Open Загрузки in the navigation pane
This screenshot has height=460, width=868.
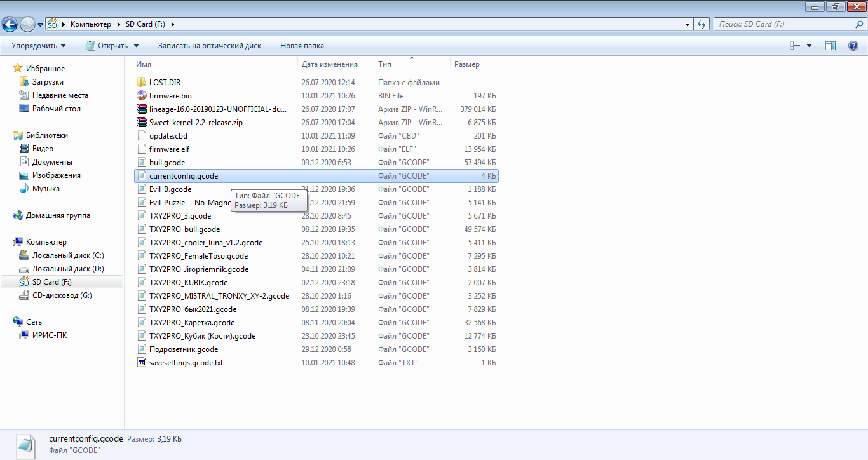click(x=48, y=82)
